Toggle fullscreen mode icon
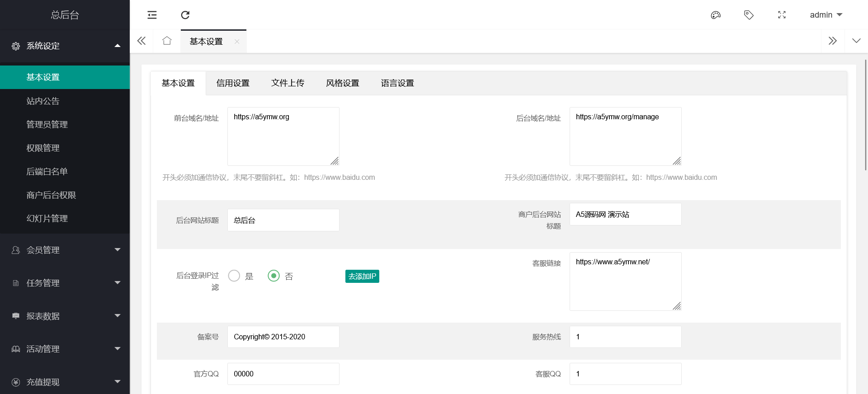The height and width of the screenshot is (394, 868). point(782,15)
